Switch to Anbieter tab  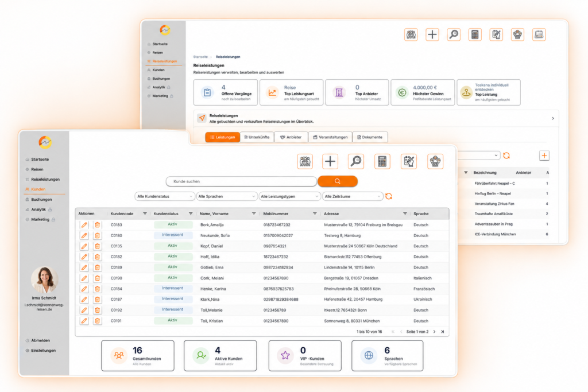[x=291, y=137]
